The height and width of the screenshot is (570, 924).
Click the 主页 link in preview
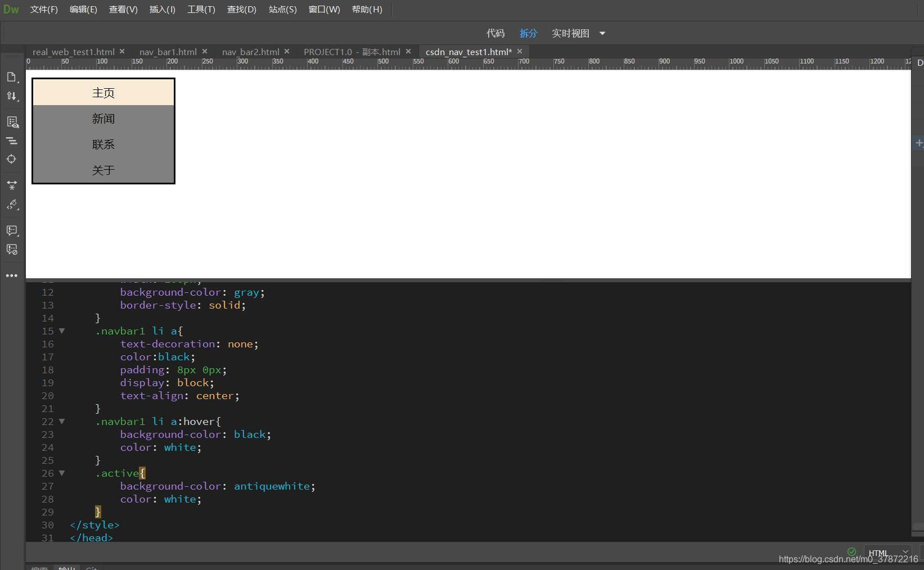(103, 93)
